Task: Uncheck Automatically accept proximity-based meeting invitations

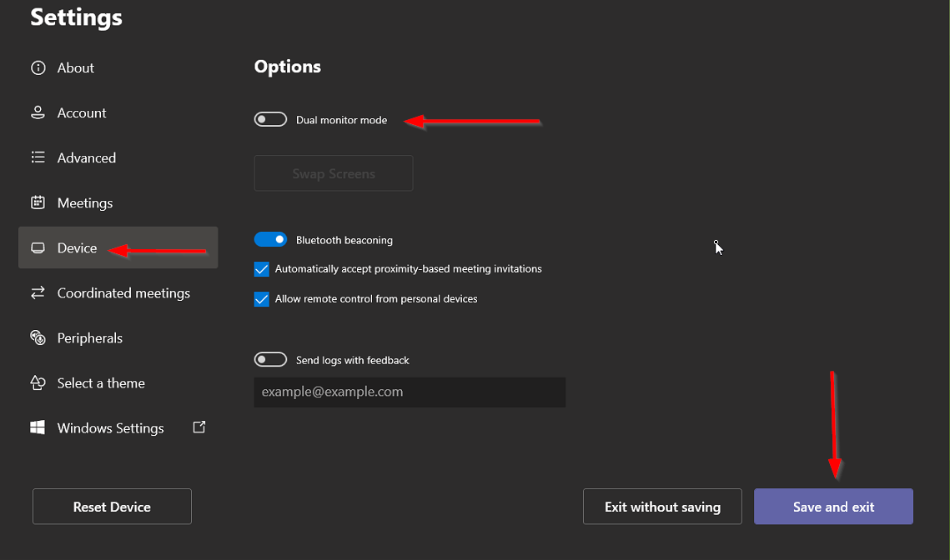Action: (261, 268)
